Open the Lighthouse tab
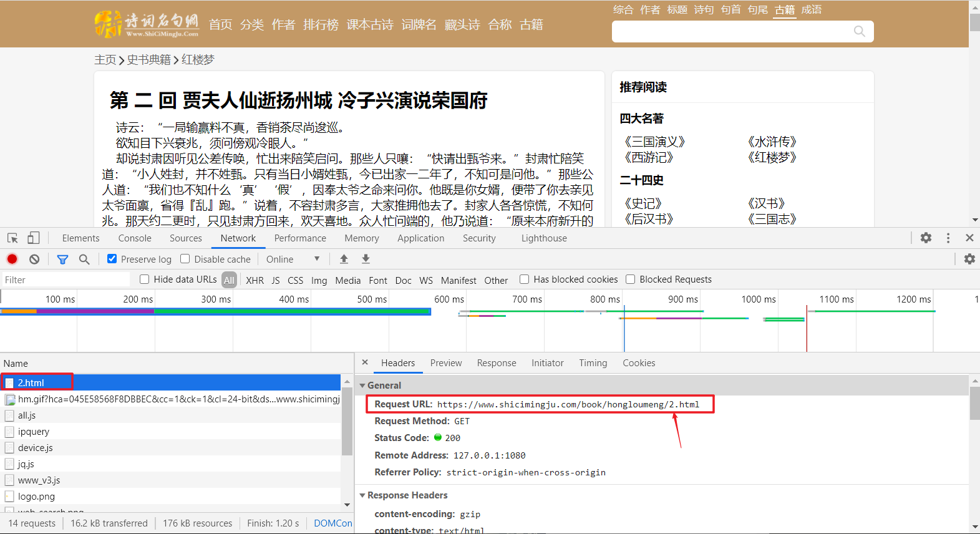 click(544, 238)
